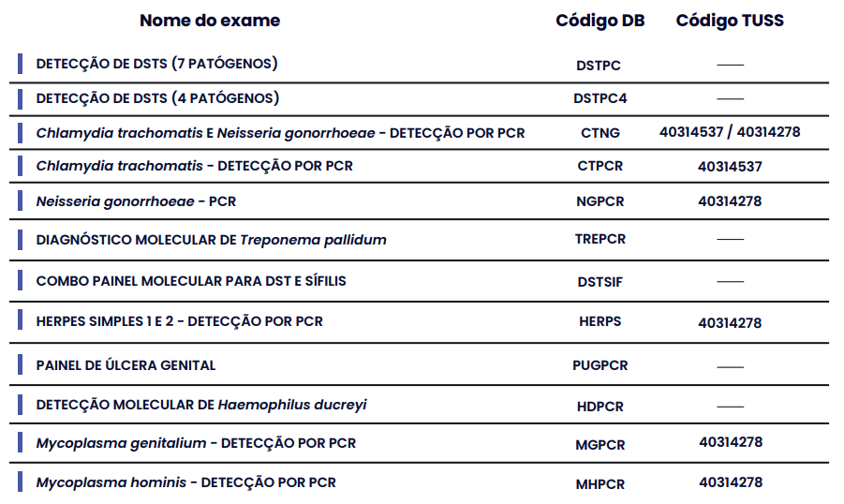The image size is (844, 504).
Task: Select 'Mycoplasma genitalium - DETECÇÃO POR PCR'
Action: (x=196, y=443)
